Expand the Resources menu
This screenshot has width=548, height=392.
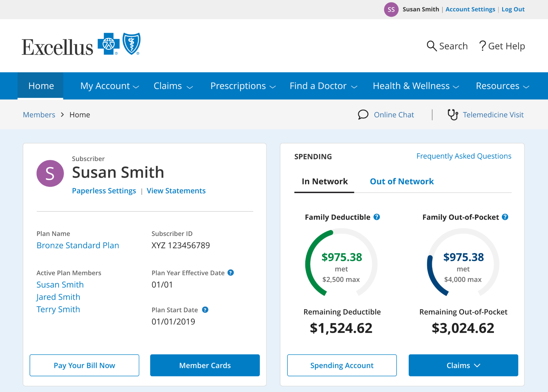(503, 86)
